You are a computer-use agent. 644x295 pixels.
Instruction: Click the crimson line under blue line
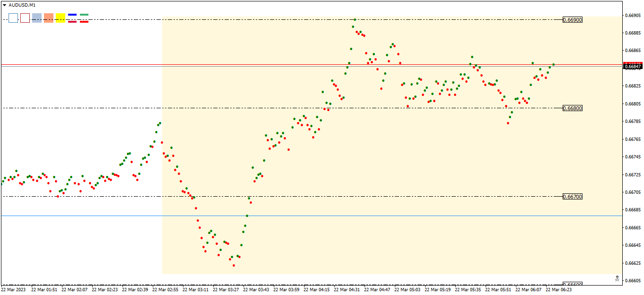(72, 21)
